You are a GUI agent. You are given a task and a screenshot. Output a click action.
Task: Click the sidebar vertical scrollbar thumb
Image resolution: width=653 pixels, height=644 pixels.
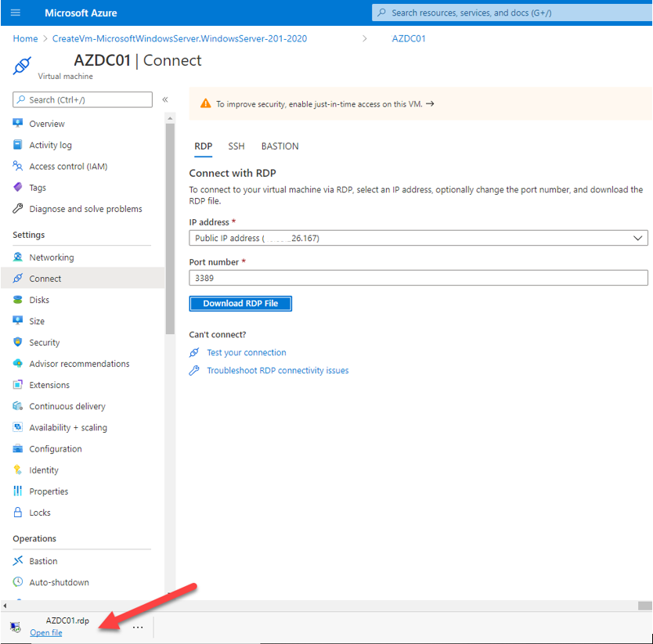click(170, 228)
